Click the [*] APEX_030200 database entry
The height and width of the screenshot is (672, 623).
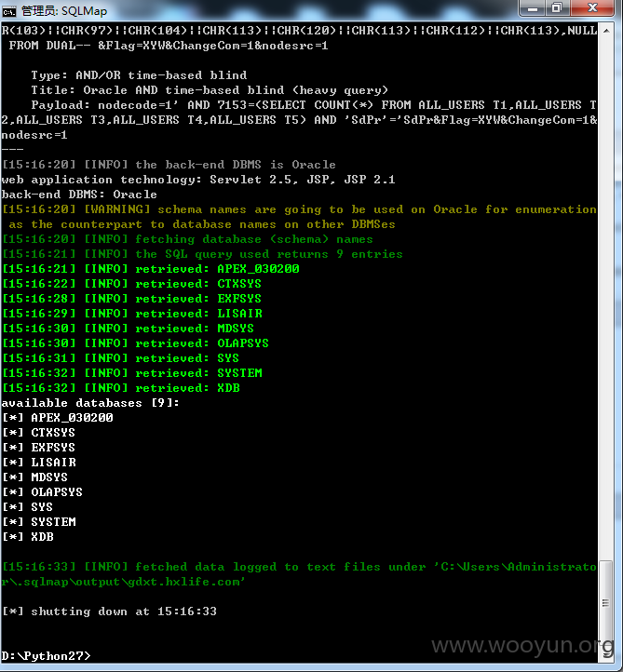click(58, 418)
